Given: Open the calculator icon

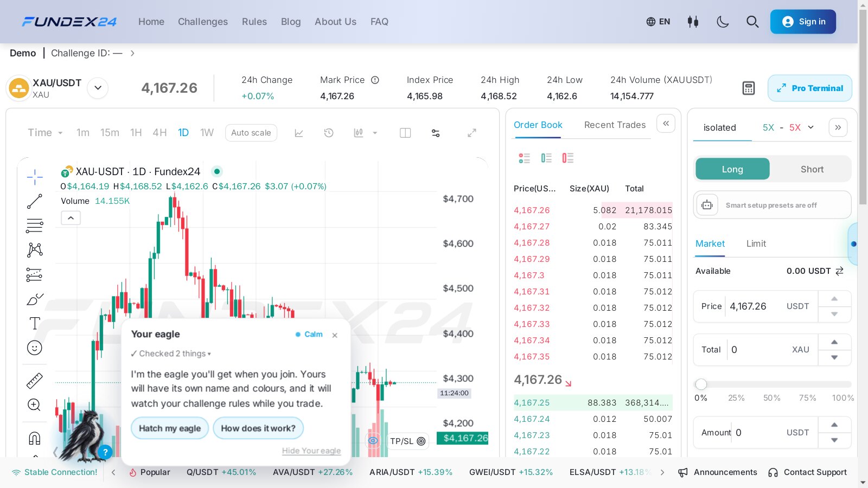Looking at the screenshot, I should 749,88.
